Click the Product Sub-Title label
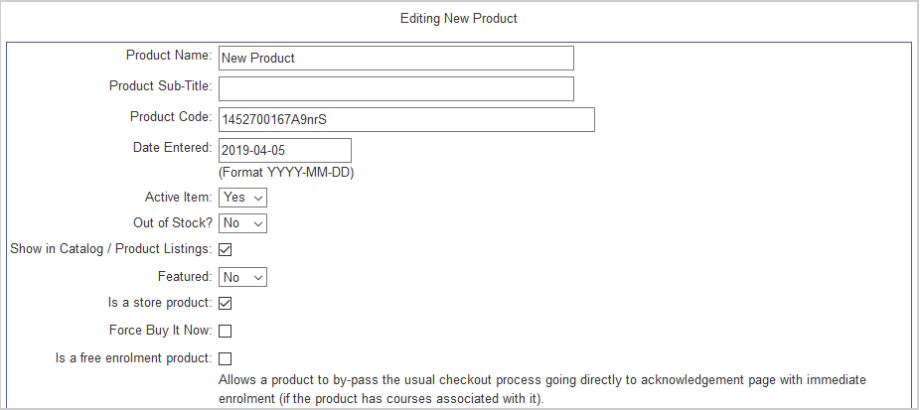This screenshot has width=920, height=410. click(x=161, y=86)
